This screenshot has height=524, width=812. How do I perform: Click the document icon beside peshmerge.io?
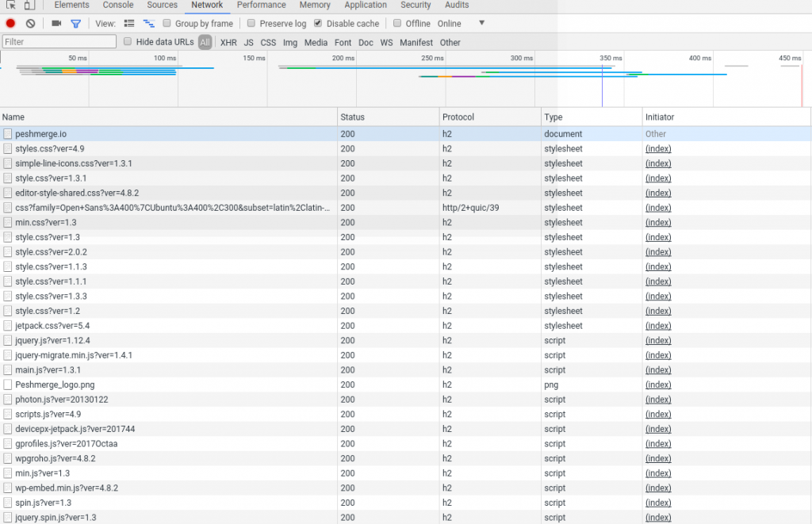7,134
